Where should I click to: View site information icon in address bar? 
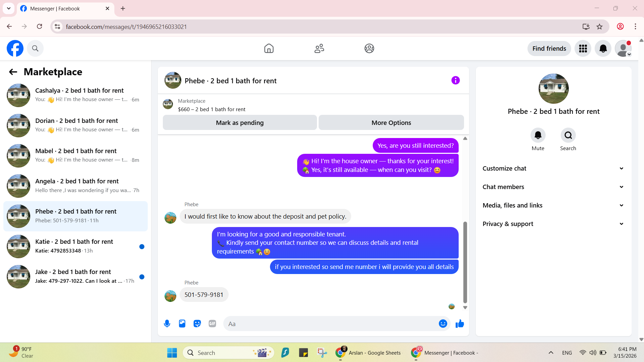point(58,27)
